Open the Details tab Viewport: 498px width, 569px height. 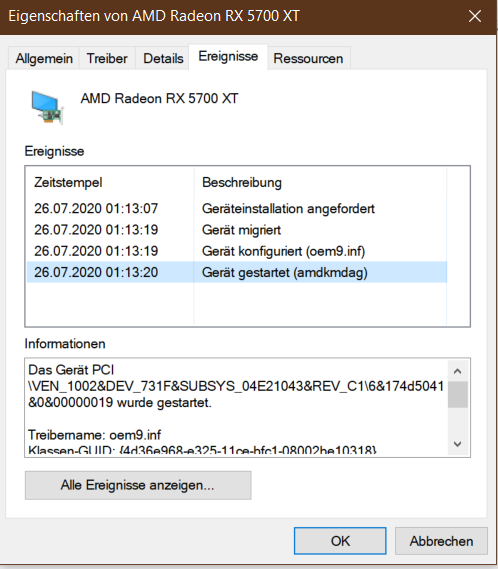pyautogui.click(x=163, y=58)
